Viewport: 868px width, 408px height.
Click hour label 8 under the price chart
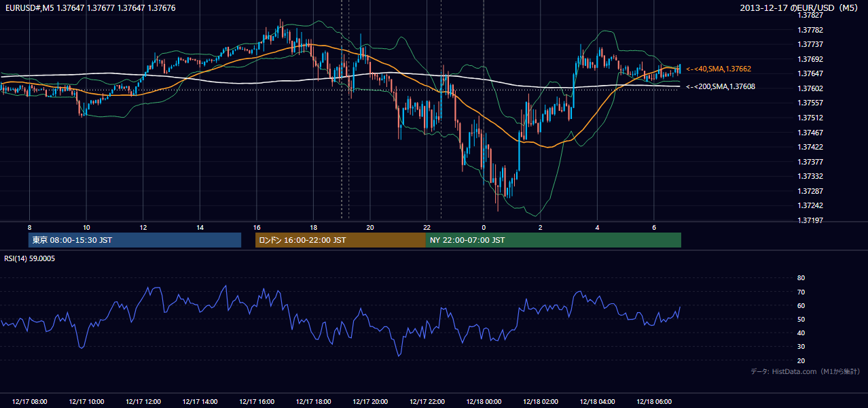(29, 227)
